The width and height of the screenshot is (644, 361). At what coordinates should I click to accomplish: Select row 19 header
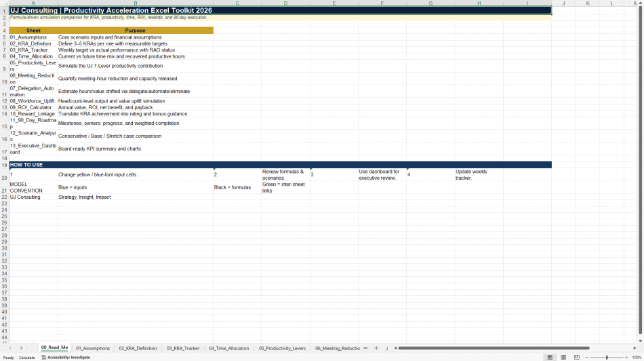4,165
